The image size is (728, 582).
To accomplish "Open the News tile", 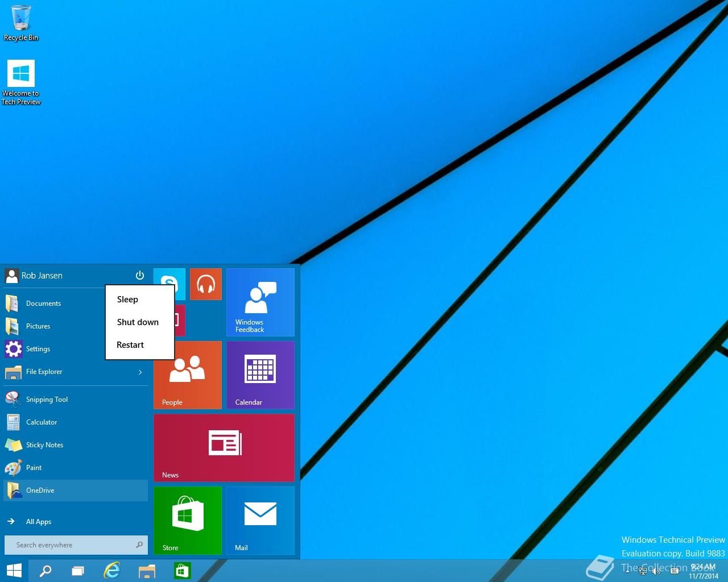I will pyautogui.click(x=224, y=448).
